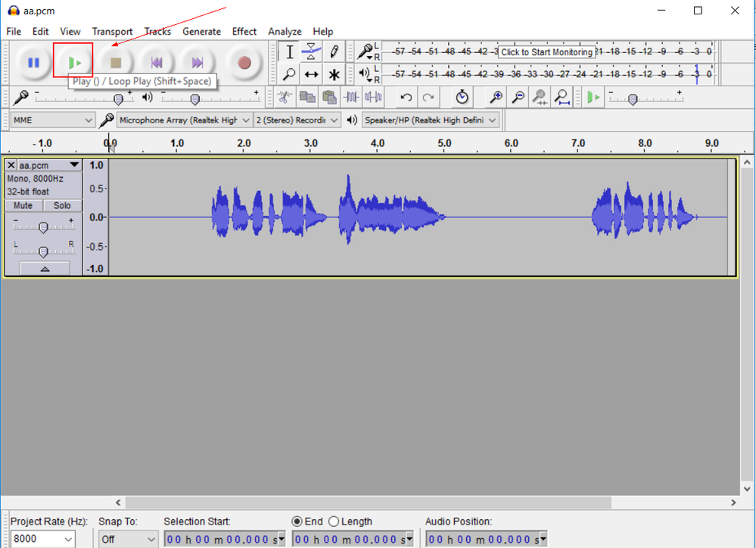Image resolution: width=756 pixels, height=548 pixels.
Task: Start playback with the green Play button
Action: [x=73, y=62]
